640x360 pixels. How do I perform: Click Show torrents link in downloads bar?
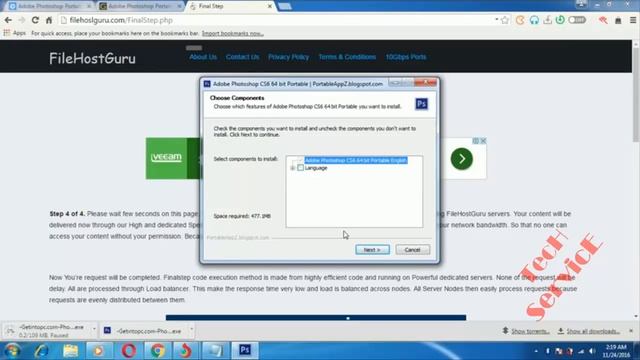[526, 331]
